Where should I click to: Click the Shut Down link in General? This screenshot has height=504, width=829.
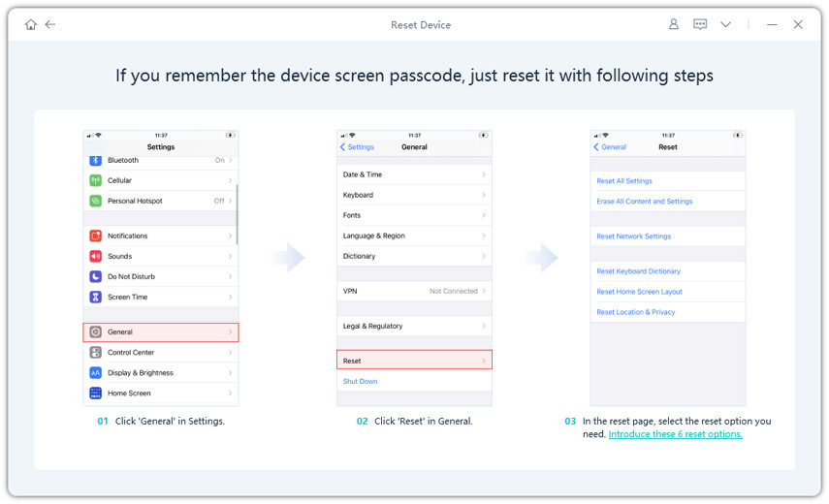pyautogui.click(x=361, y=381)
